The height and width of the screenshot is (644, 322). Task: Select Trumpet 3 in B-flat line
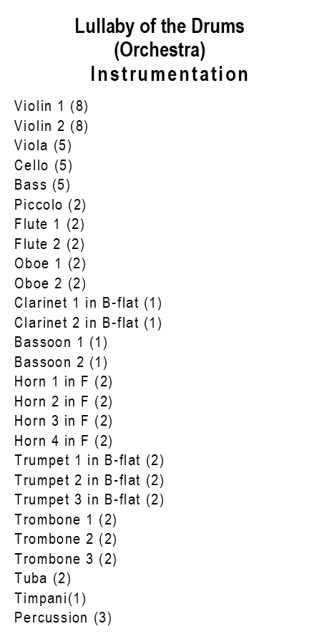[89, 500]
